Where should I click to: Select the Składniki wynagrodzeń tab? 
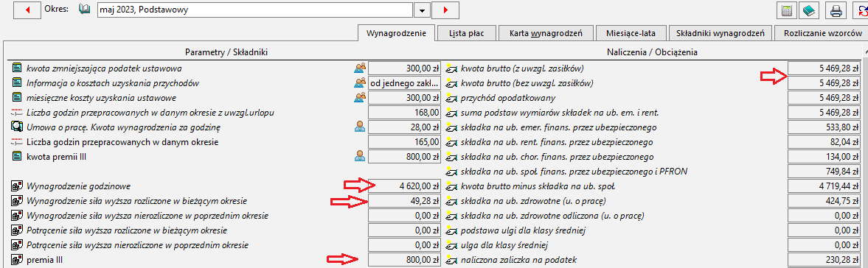click(x=721, y=33)
